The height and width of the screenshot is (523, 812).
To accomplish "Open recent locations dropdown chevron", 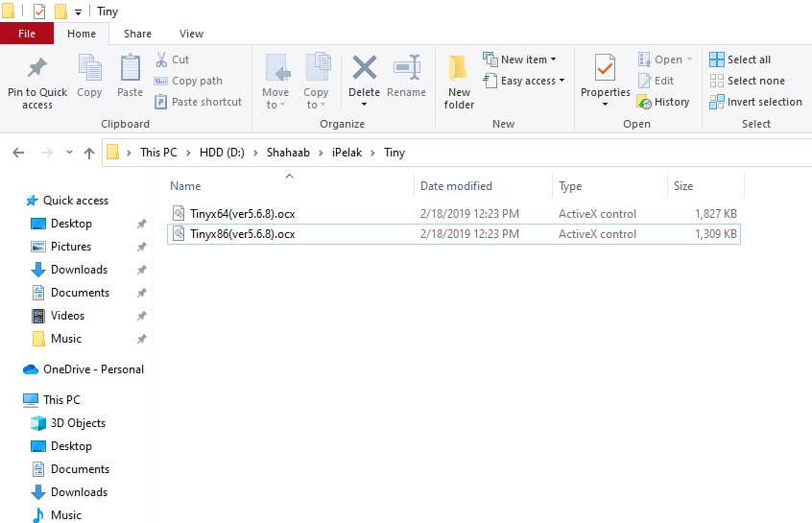I will [69, 153].
